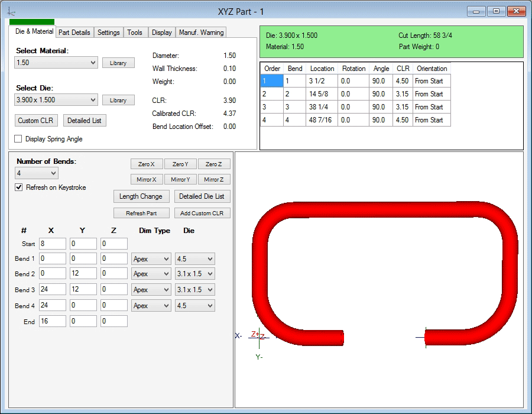532x414 pixels.
Task: Select row 1 Order cell in bend table
Action: point(271,81)
